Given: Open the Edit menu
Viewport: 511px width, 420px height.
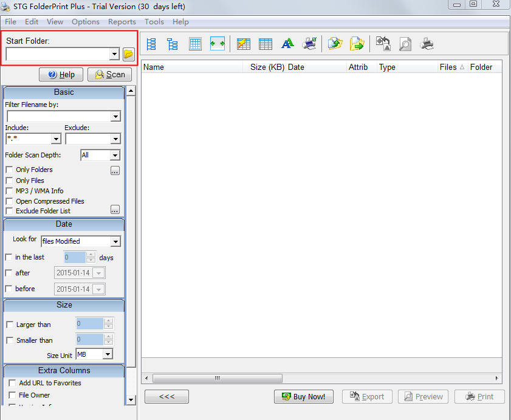Looking at the screenshot, I should click(x=32, y=22).
